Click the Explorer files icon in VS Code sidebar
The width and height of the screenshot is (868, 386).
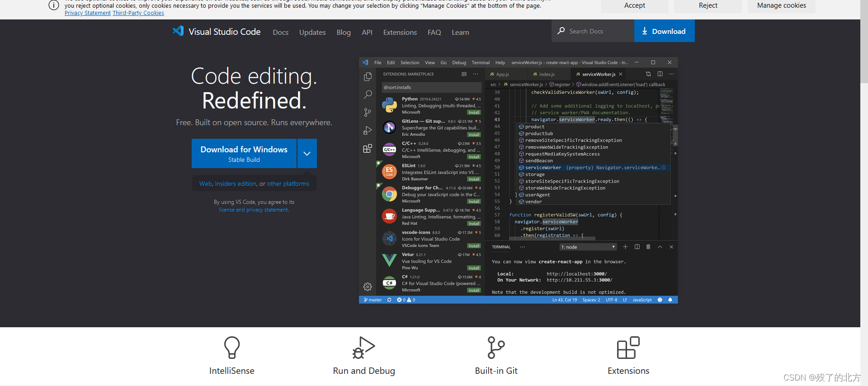[368, 77]
